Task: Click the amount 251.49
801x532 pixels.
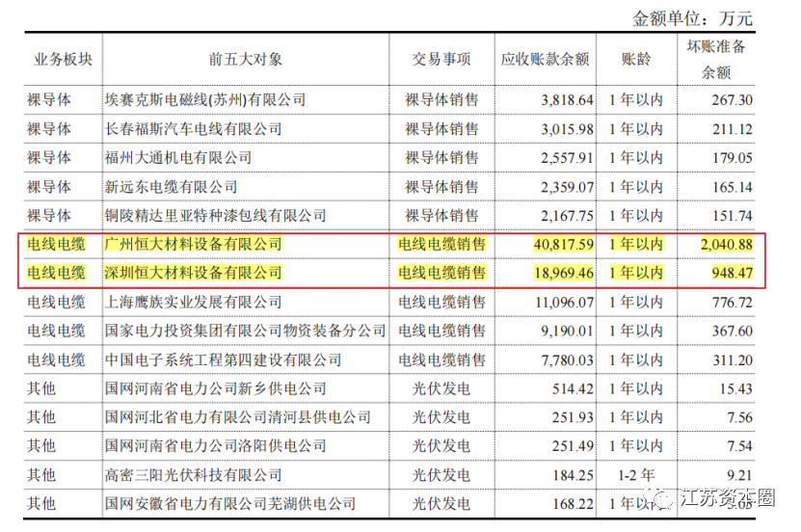Action: [x=573, y=446]
